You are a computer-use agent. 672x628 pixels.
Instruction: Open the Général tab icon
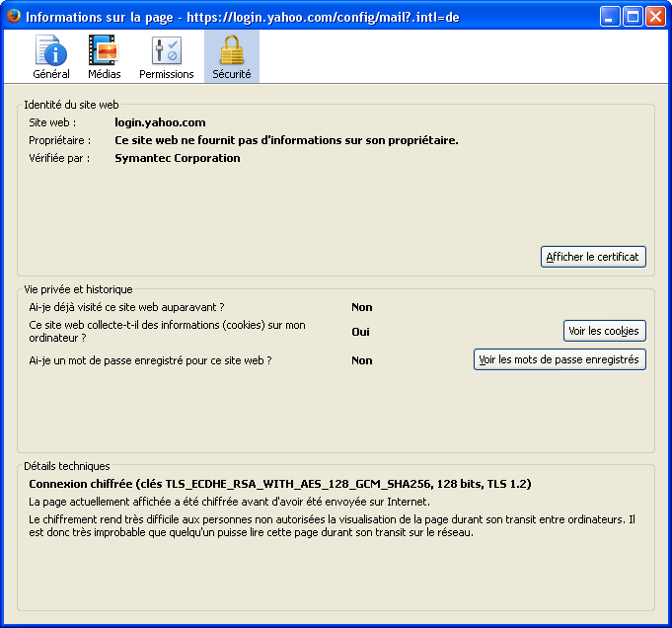51,50
